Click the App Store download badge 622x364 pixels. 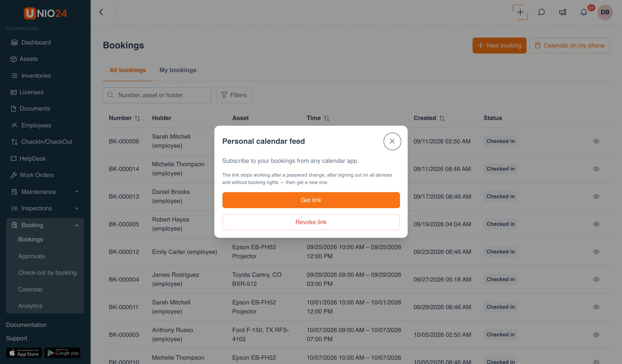click(24, 353)
